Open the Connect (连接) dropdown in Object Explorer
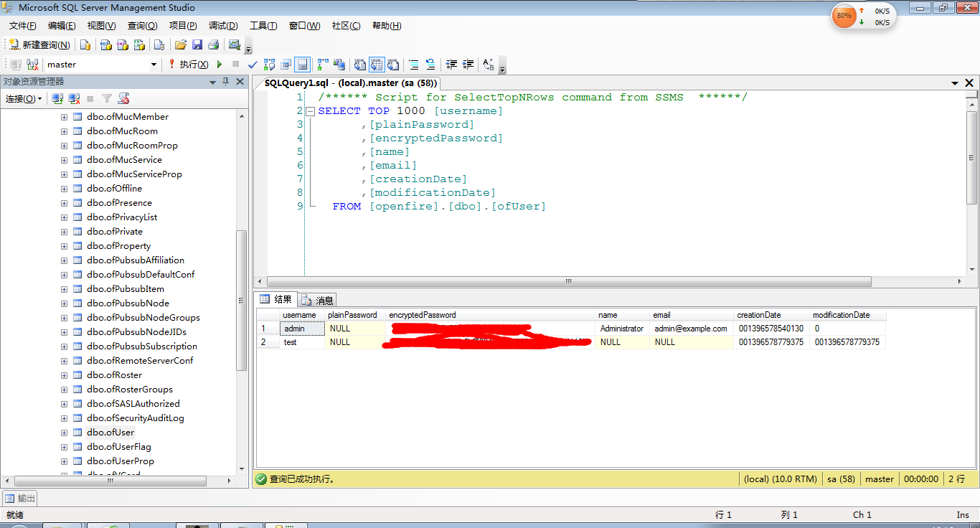The height and width of the screenshot is (528, 980). tap(24, 99)
